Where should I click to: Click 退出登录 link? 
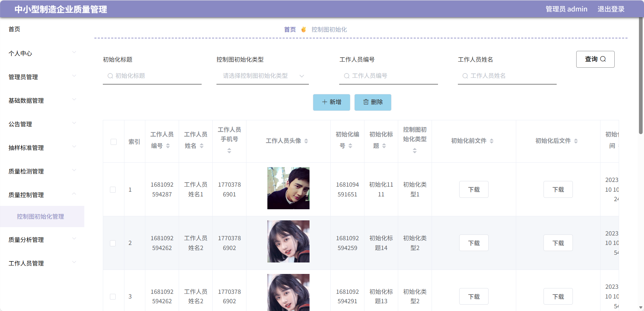(611, 9)
